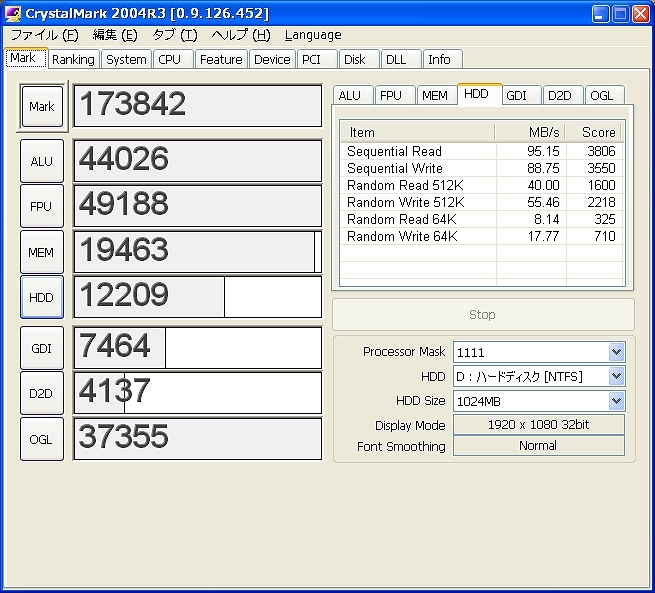The height and width of the screenshot is (593, 655).
Task: Switch to the Ranking tab
Action: pyautogui.click(x=73, y=60)
